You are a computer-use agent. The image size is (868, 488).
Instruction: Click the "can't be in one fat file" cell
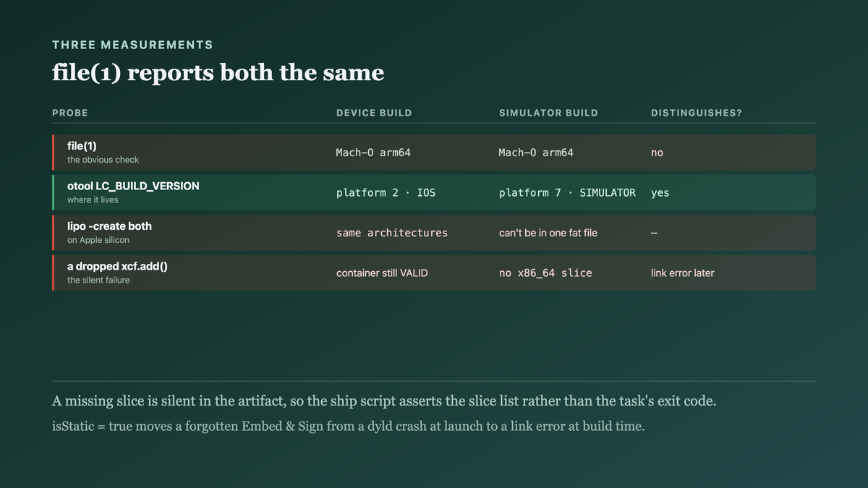[x=548, y=233]
